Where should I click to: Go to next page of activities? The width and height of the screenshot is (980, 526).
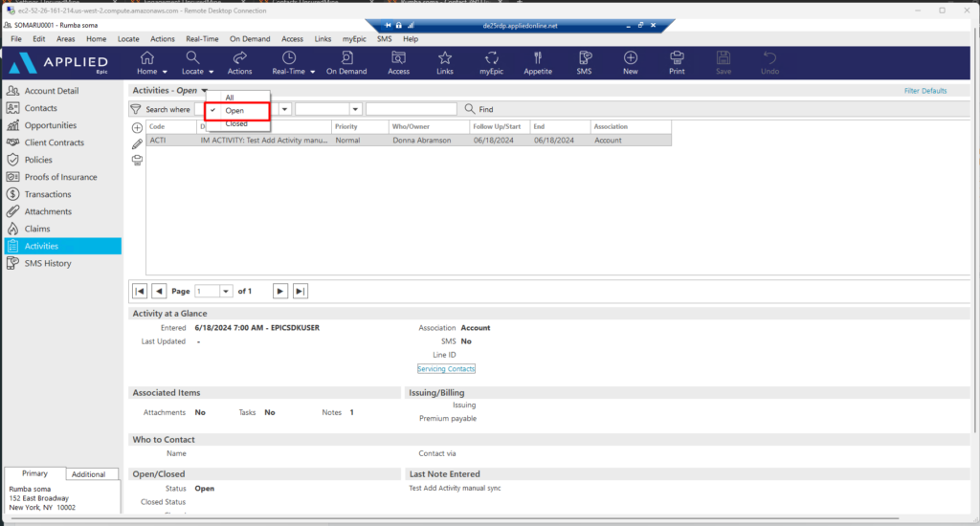[x=280, y=291]
